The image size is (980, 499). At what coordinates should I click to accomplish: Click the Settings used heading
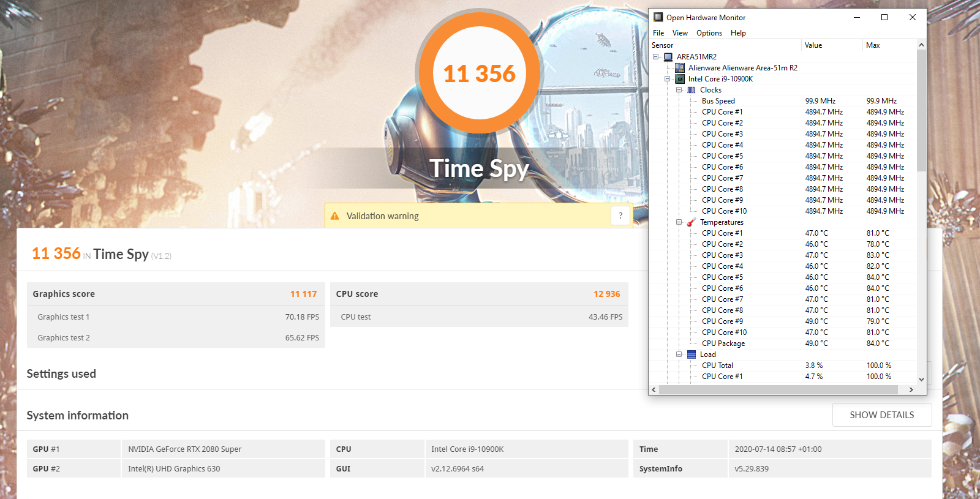[x=61, y=373]
